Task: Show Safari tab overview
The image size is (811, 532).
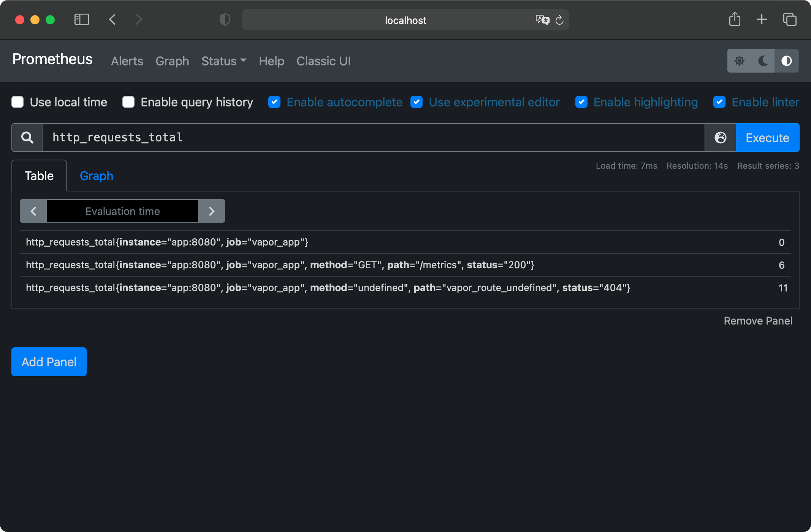Action: [790, 19]
